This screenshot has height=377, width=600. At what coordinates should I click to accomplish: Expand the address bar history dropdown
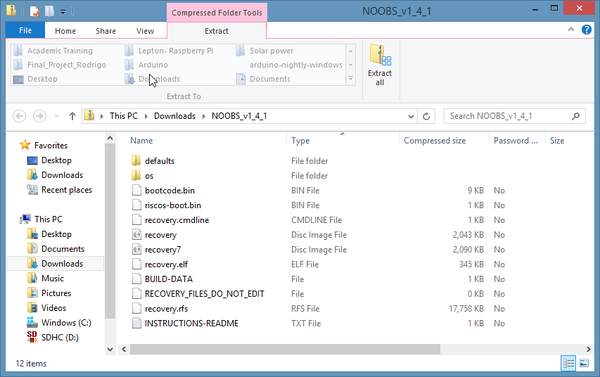click(411, 116)
